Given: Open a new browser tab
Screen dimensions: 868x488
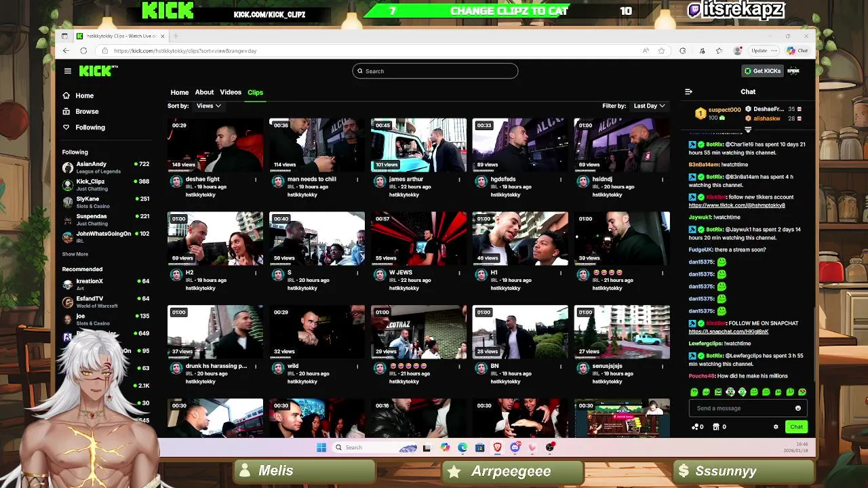Looking at the screenshot, I should click(175, 36).
